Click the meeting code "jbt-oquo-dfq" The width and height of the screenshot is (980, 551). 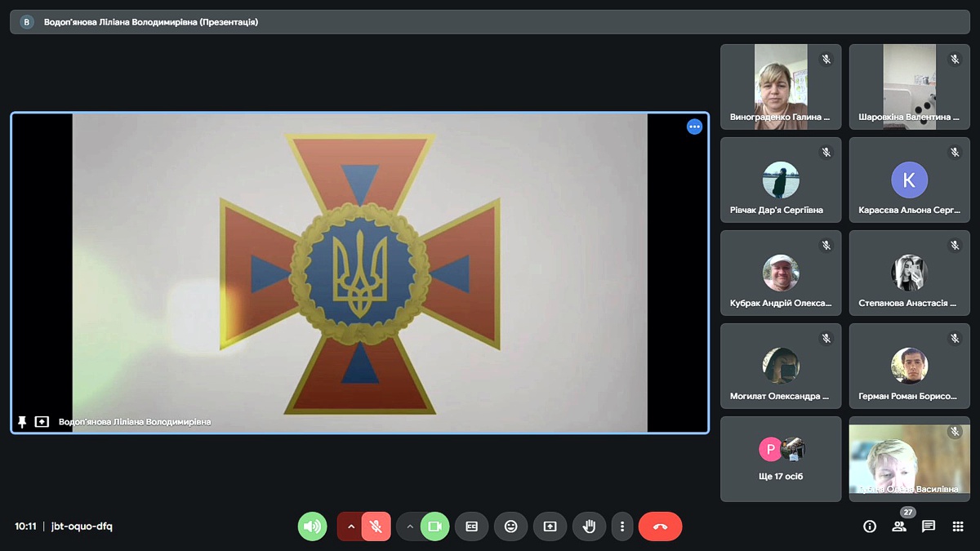[x=82, y=527]
